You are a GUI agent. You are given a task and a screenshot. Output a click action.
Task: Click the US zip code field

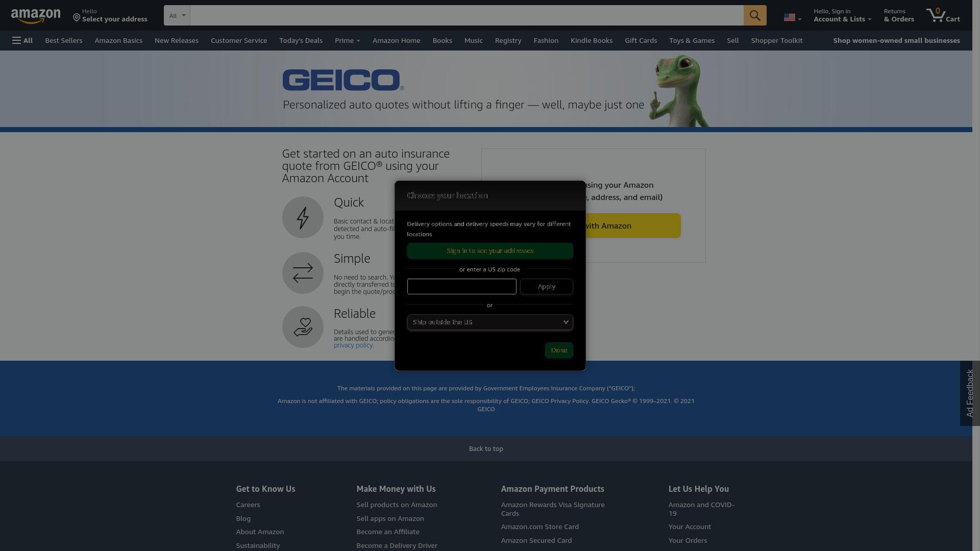pos(461,287)
